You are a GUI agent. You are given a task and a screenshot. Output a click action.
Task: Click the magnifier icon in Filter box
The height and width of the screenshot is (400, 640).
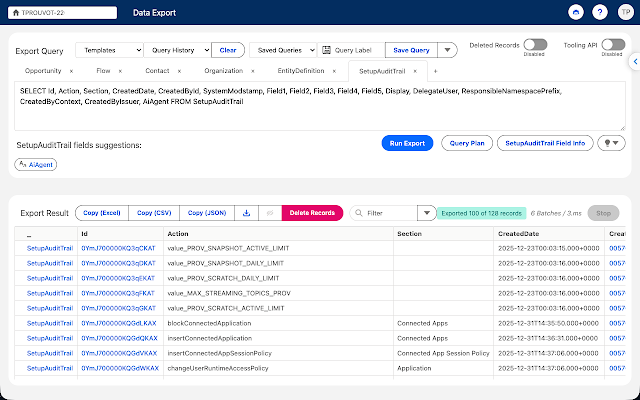click(359, 213)
